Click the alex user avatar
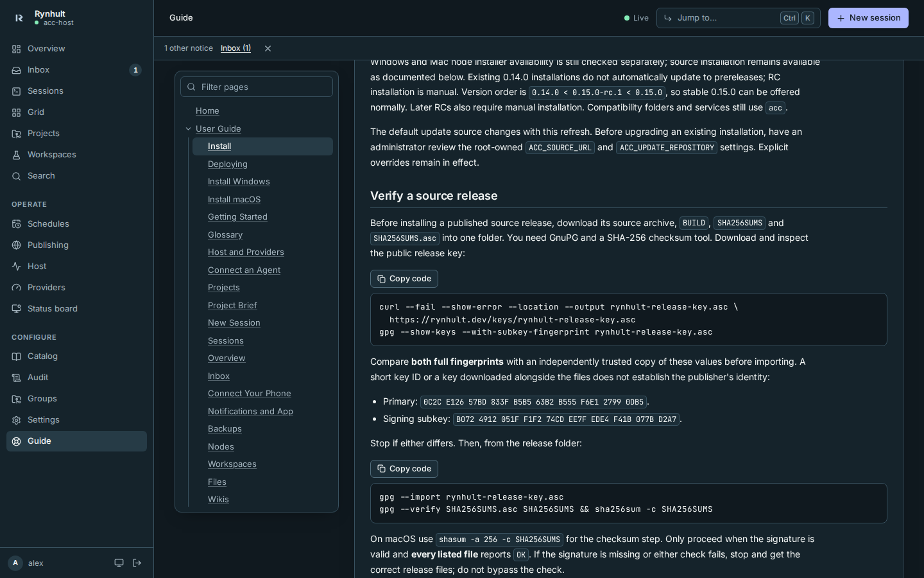Screen dimensions: 924x578 pyautogui.click(x=15, y=563)
